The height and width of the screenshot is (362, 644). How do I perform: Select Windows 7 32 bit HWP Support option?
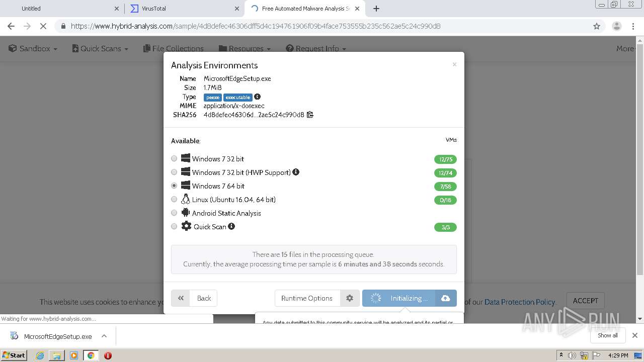point(174,172)
